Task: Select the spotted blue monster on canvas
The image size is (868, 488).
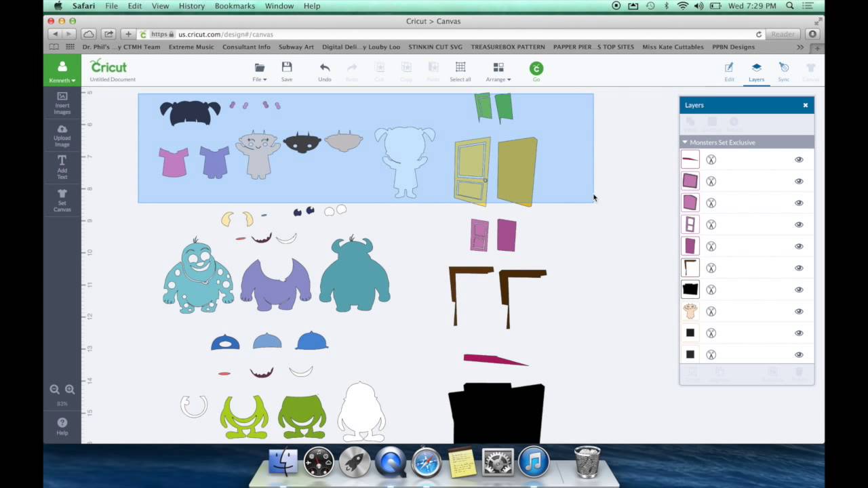Action: click(x=198, y=277)
